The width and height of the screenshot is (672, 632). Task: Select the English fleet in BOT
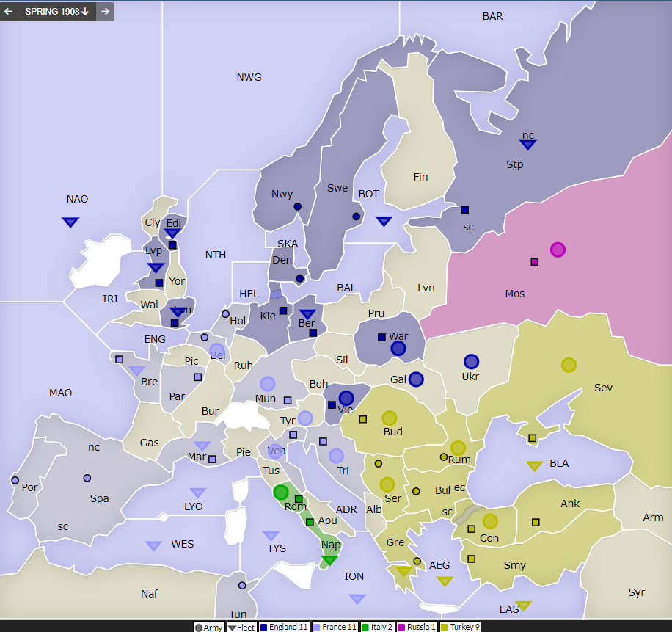point(384,221)
